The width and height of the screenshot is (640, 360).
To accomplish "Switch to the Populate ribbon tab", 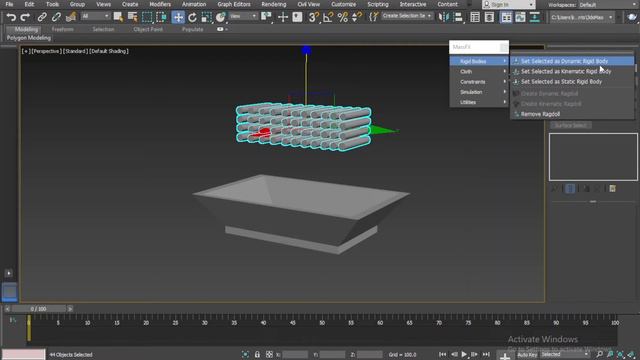I will (x=192, y=29).
